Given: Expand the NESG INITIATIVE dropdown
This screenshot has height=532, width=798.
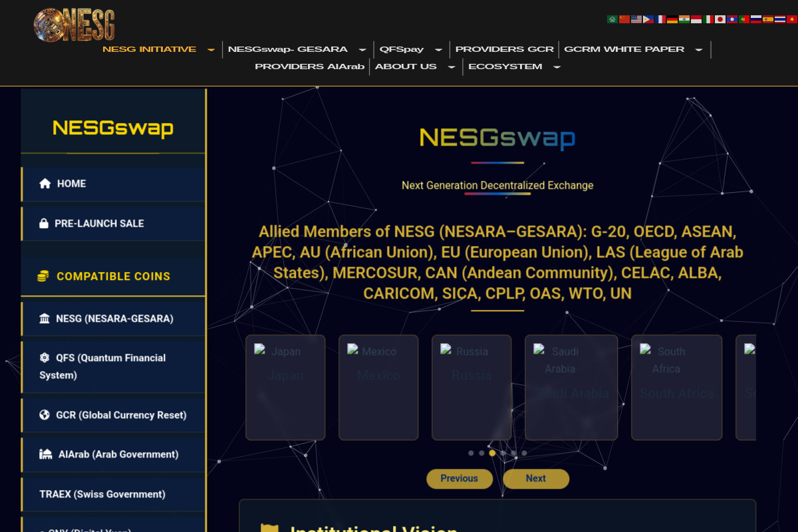Looking at the screenshot, I should coord(211,49).
